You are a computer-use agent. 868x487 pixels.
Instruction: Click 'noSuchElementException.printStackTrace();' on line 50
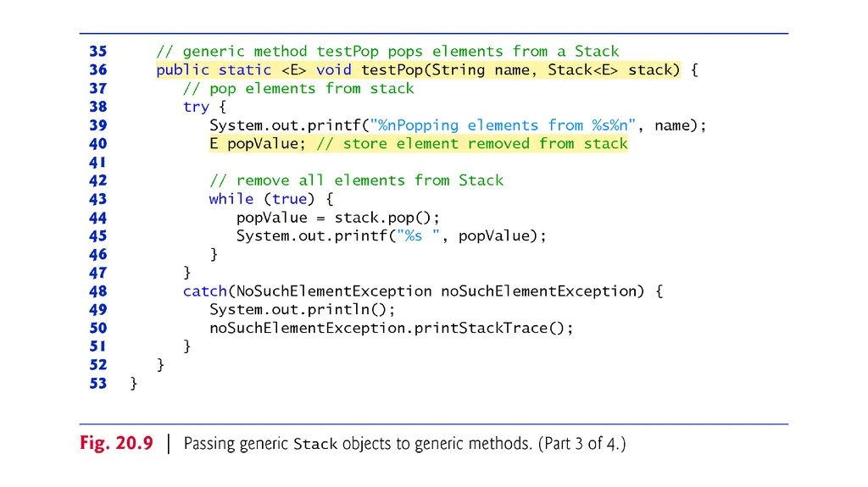pyautogui.click(x=392, y=328)
